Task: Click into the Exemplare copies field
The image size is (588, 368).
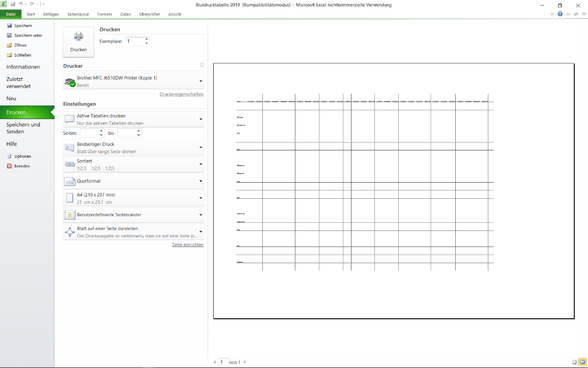Action: (134, 41)
